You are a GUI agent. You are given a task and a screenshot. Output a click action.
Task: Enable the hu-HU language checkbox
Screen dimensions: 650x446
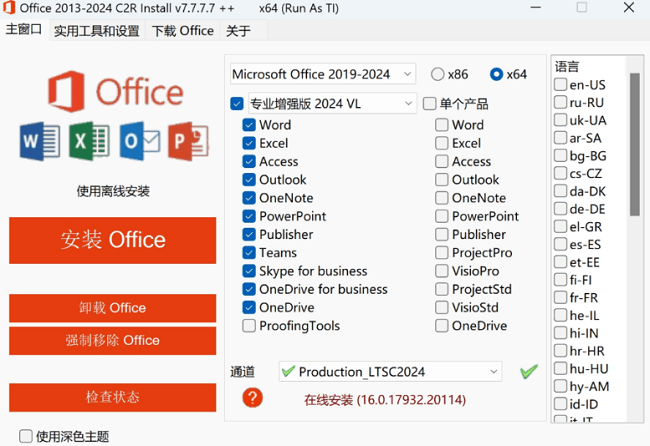pos(560,368)
